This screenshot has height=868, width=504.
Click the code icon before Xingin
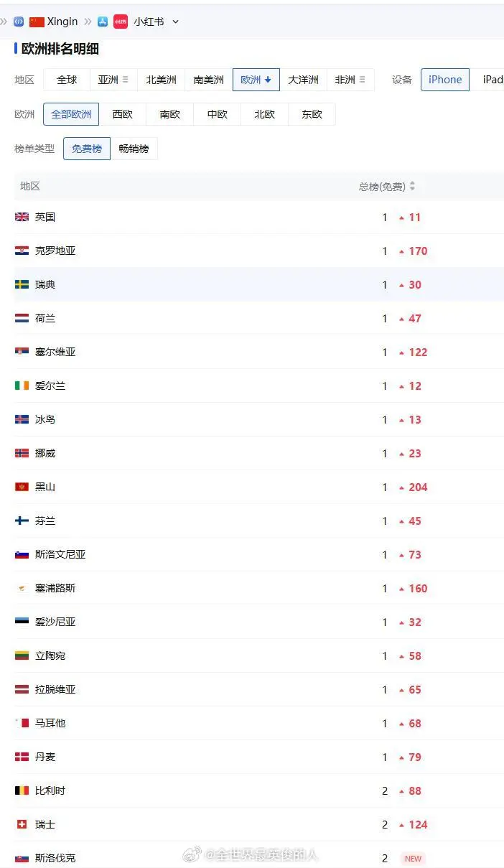tap(19, 22)
